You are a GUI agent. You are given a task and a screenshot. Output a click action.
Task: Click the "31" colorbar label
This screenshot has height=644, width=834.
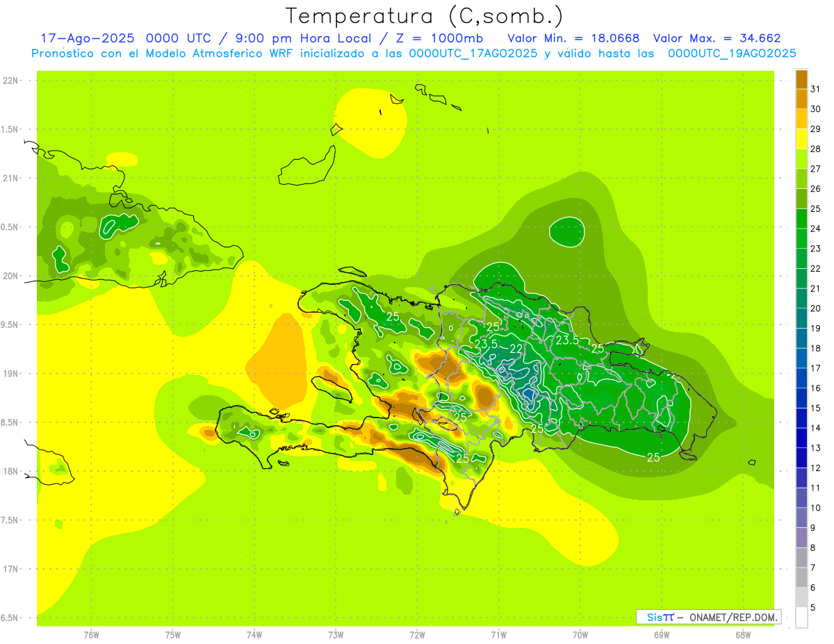click(x=816, y=89)
